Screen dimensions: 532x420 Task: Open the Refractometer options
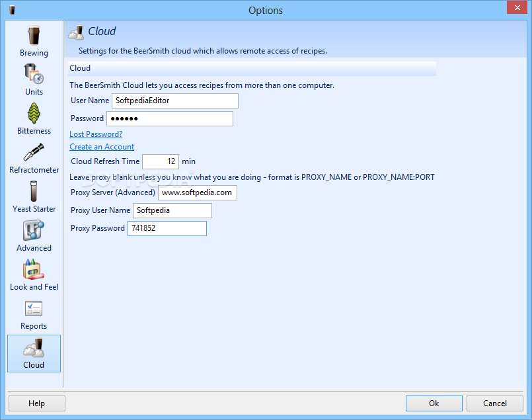click(x=34, y=158)
